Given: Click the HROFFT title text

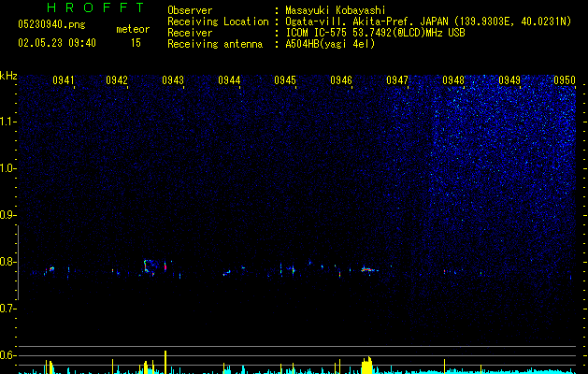Looking at the screenshot, I should pos(96,7).
